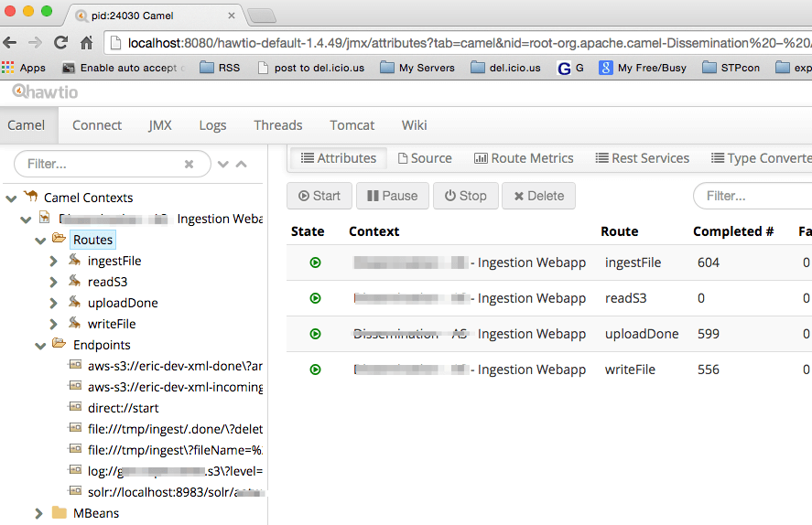The image size is (812, 525).
Task: Open the Tomcat tab
Action: coord(352,125)
